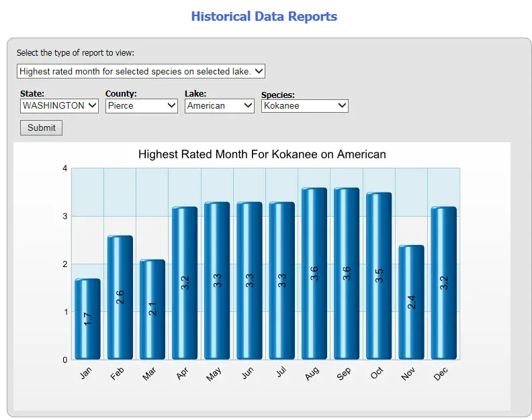Open the County dropdown showing Pierce

(141, 105)
